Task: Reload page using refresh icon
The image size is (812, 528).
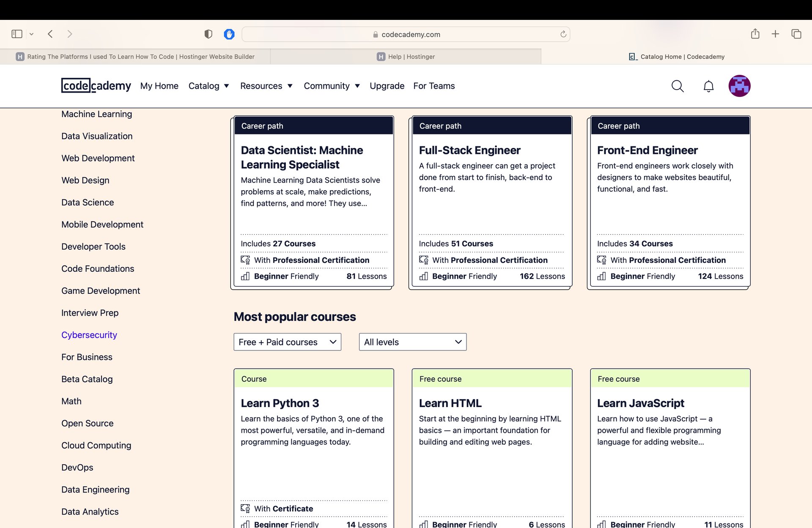Action: [x=563, y=34]
